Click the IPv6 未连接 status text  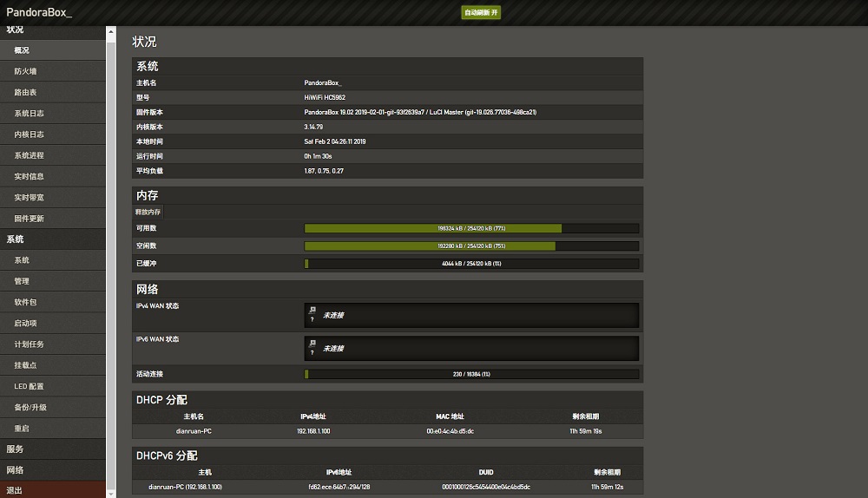[x=333, y=348]
